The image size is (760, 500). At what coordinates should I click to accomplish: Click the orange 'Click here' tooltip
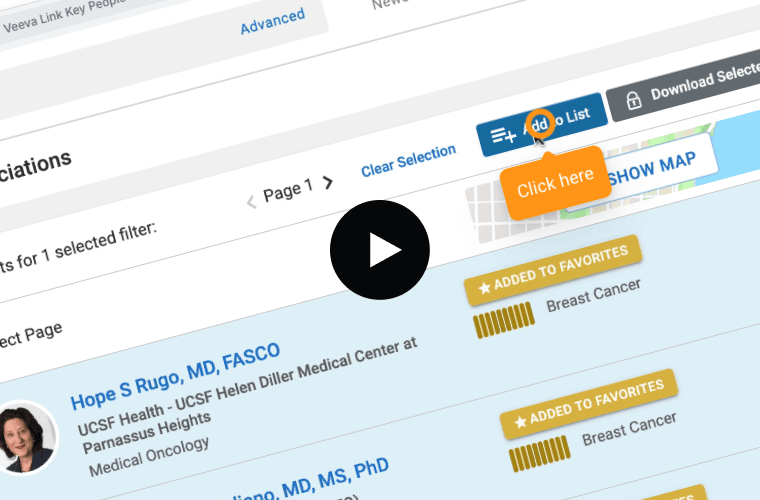pyautogui.click(x=555, y=183)
